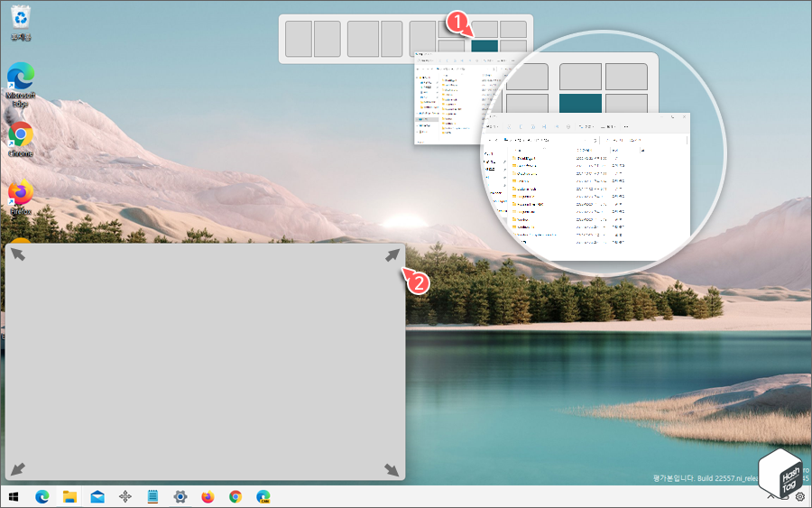Click the four-arrow move icon in taskbar
The width and height of the screenshot is (812, 508).
pyautogui.click(x=125, y=497)
